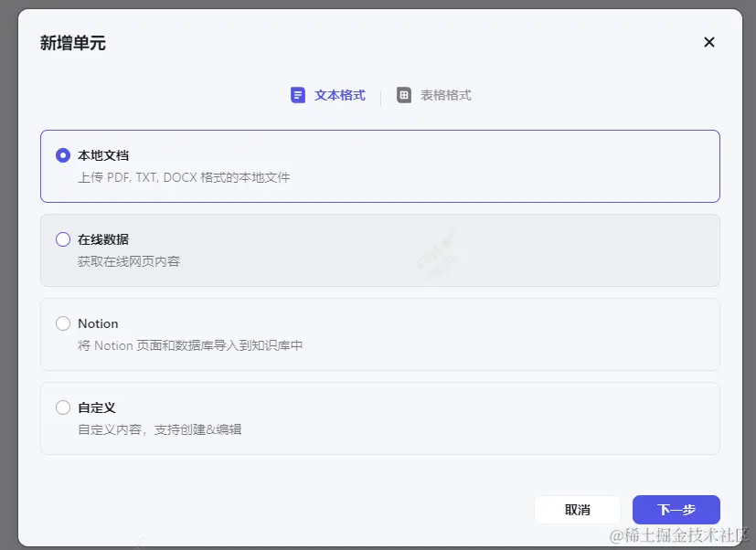Click the 在线数据 option card
Viewport: 756px width, 550px height.
tap(379, 250)
